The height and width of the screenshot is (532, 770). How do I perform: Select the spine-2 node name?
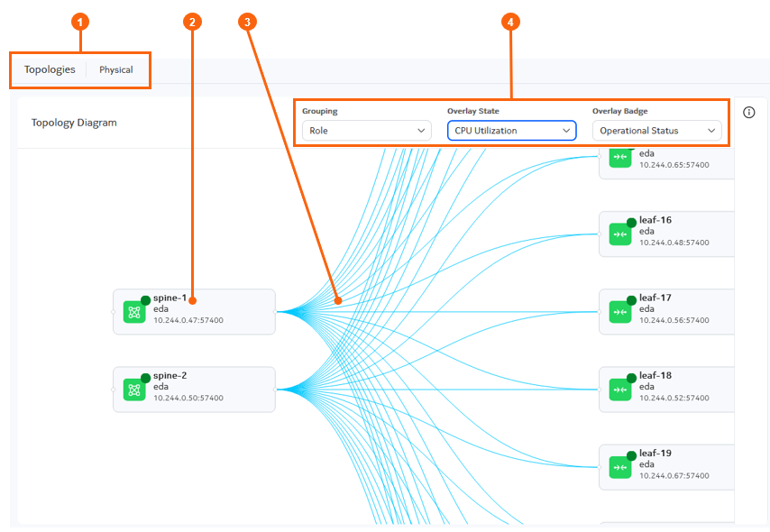coord(170,375)
